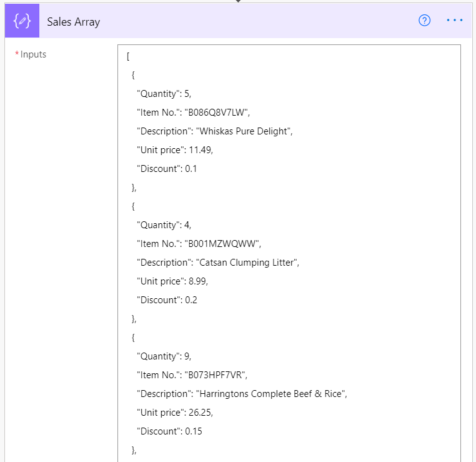
Task: Place cursor on Unit price 8.99 line
Action: 172,281
